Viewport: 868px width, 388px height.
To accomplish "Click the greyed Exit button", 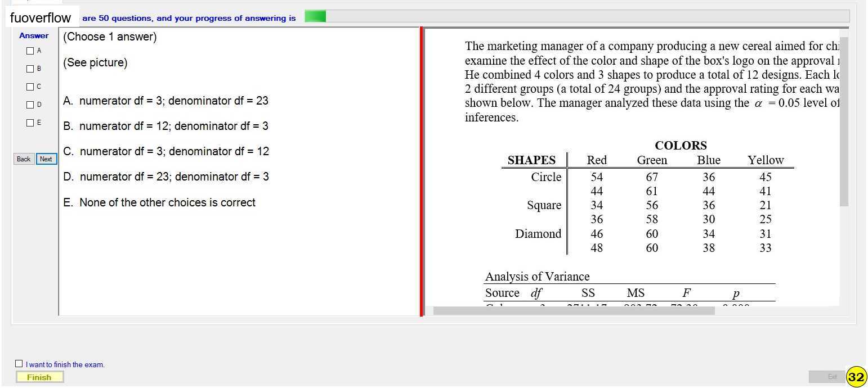I will (x=827, y=377).
